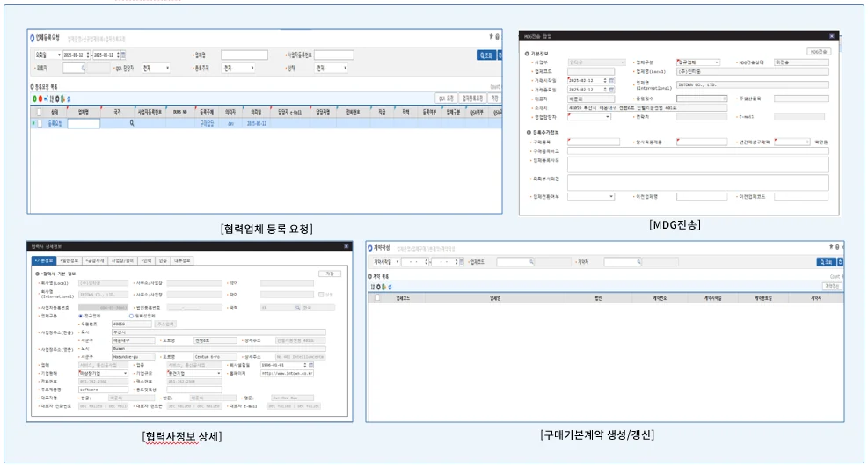
Task: Open the QSA 담당자 dropdown
Action: 157,68
